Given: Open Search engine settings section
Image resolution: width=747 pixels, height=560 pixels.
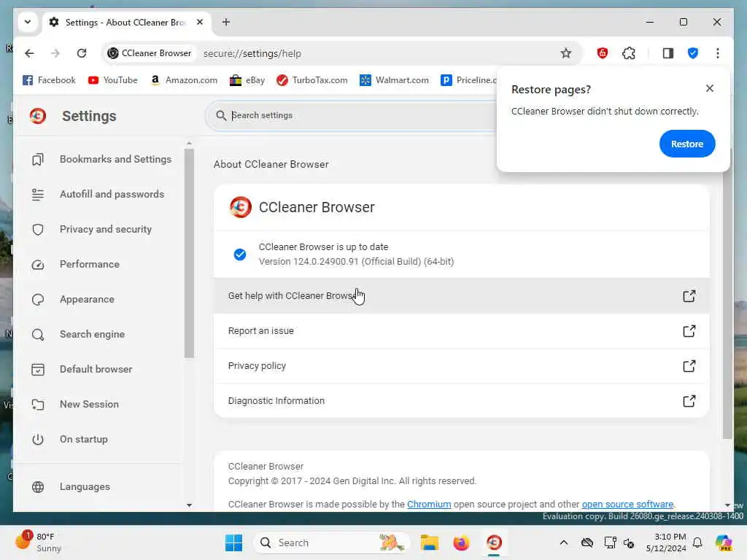Looking at the screenshot, I should click(100, 334).
